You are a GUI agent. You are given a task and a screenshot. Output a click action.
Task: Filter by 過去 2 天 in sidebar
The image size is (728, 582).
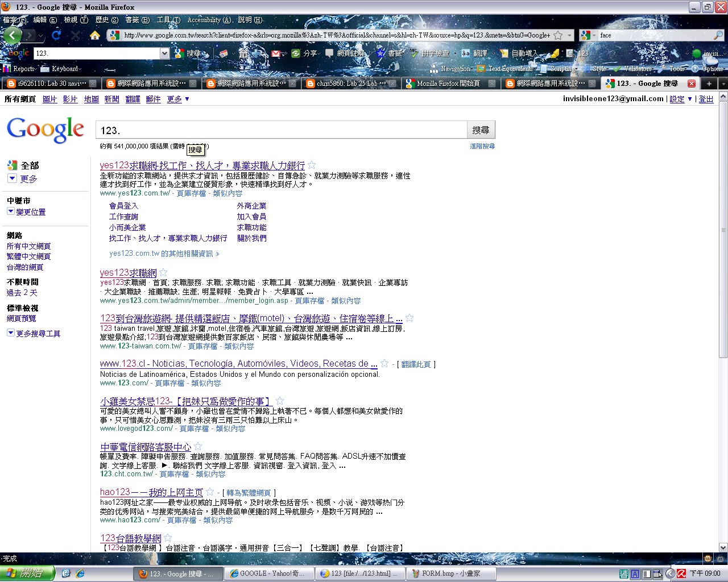(x=22, y=293)
